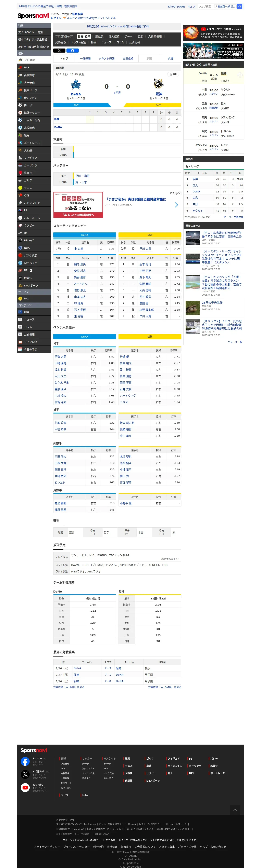
Task: Click the ログイン link
Action: [x=56, y=18]
